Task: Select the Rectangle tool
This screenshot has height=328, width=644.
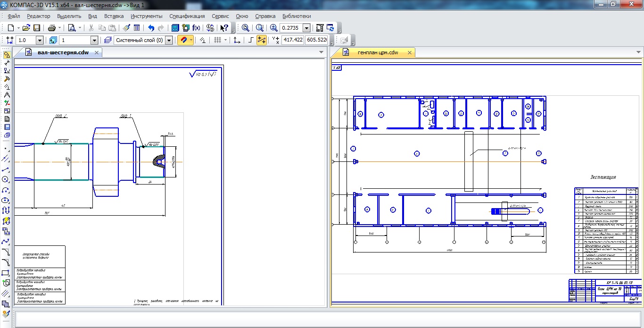Action: click(6, 273)
